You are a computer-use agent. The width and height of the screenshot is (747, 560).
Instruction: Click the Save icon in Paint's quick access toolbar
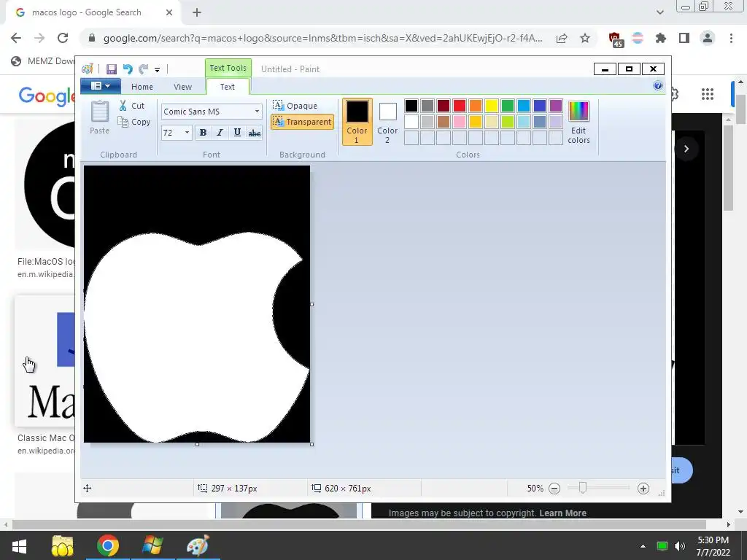pos(112,69)
